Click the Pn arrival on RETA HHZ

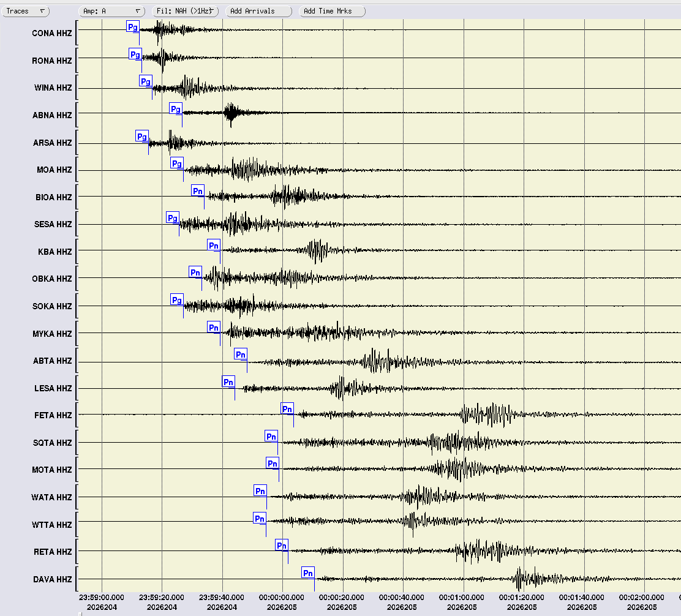(x=282, y=546)
